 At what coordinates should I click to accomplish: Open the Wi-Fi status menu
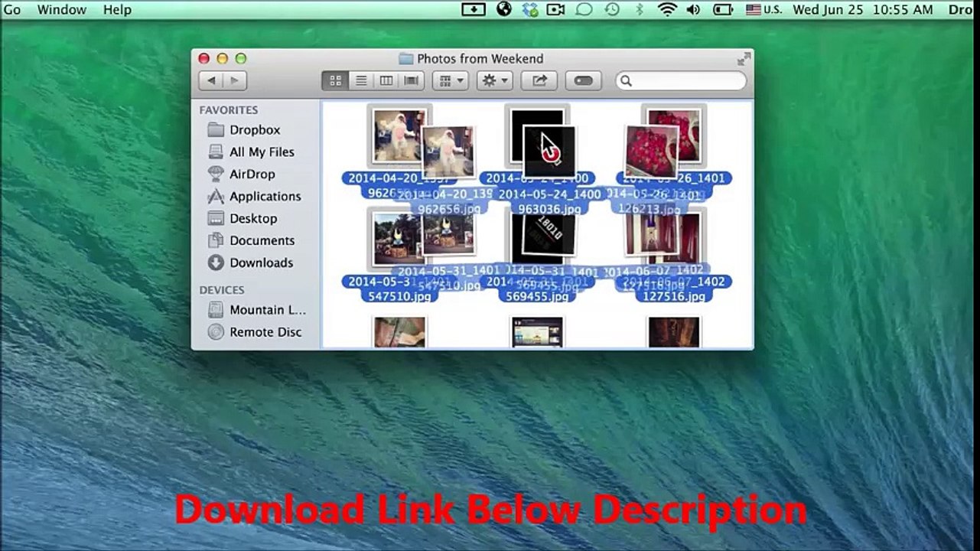667,10
